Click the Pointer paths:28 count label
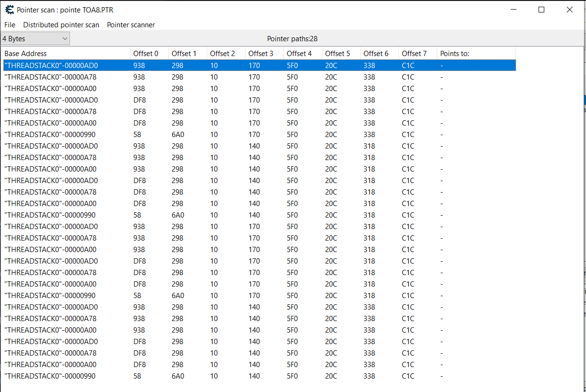 (292, 38)
